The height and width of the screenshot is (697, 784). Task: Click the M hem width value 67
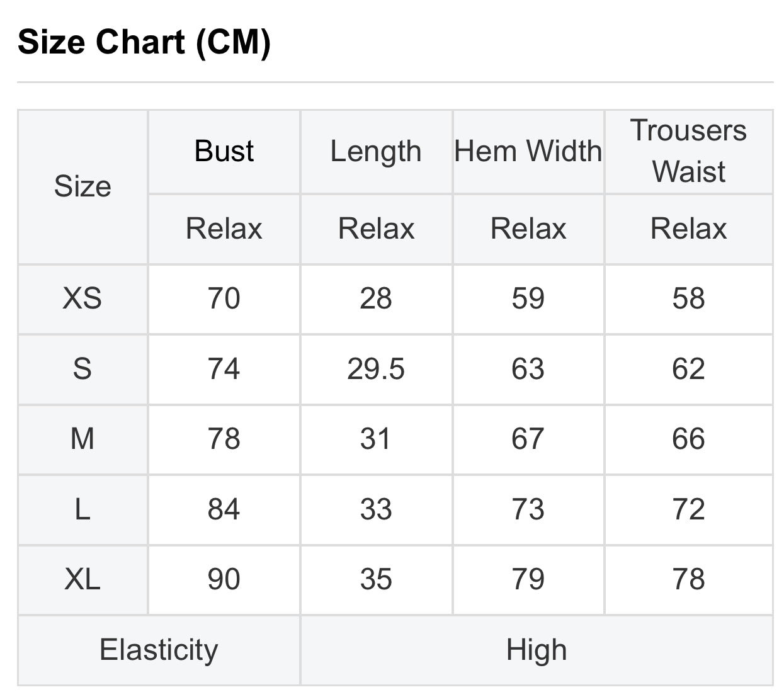[x=528, y=439]
